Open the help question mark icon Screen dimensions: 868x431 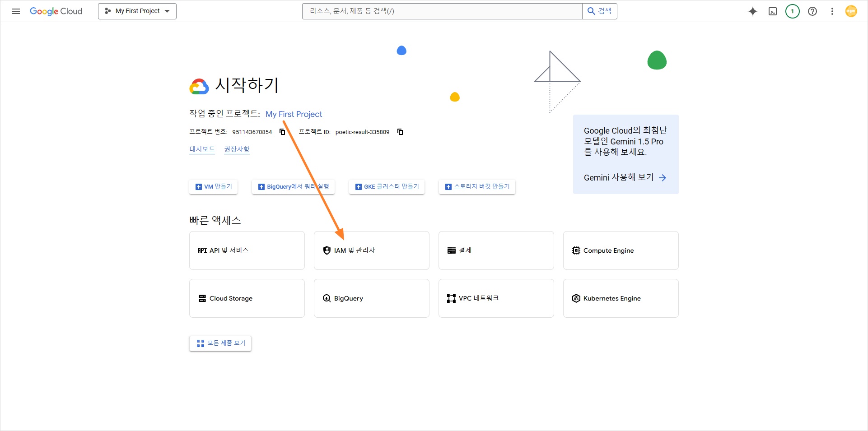pos(812,11)
